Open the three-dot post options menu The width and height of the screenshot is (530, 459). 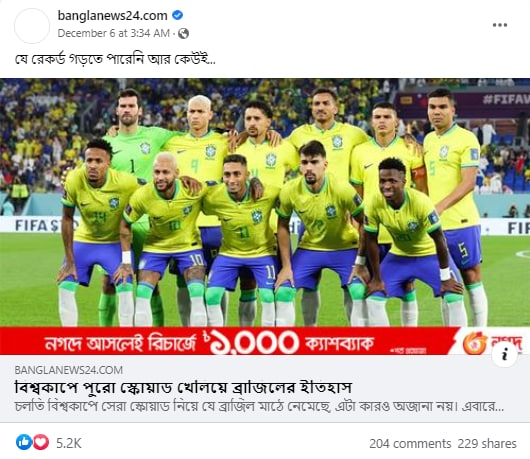coord(500,25)
